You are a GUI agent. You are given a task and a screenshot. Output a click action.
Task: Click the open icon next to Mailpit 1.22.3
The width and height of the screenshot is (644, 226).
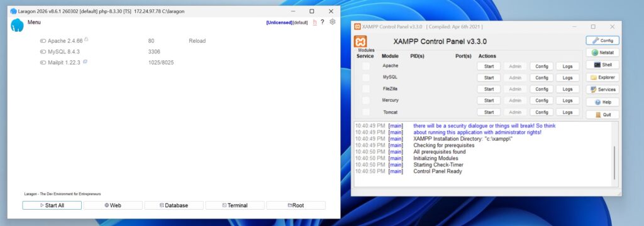click(x=85, y=62)
